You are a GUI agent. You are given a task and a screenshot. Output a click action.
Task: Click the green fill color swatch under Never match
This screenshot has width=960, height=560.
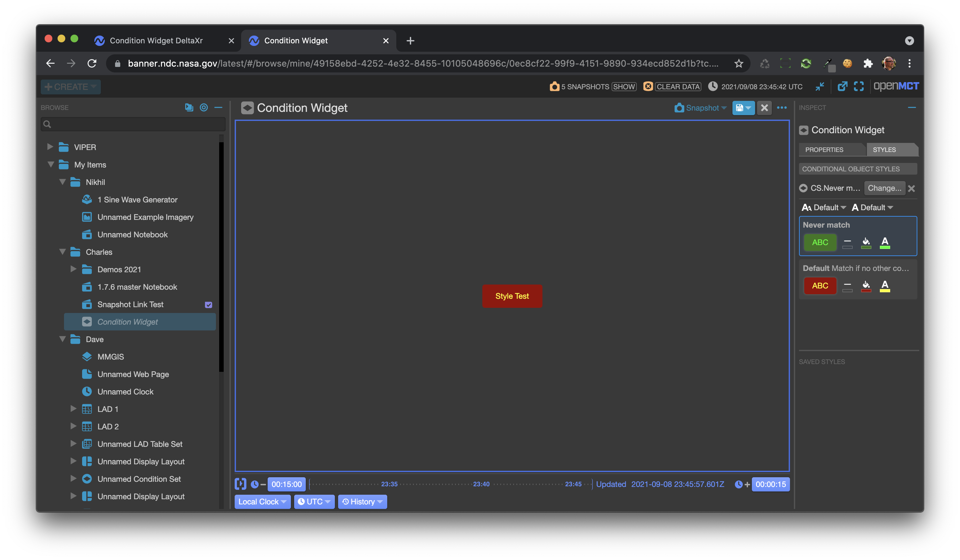point(866,243)
